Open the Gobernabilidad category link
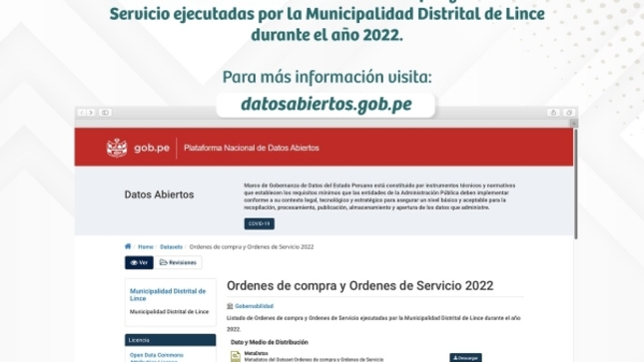644x362 pixels. [x=254, y=306]
